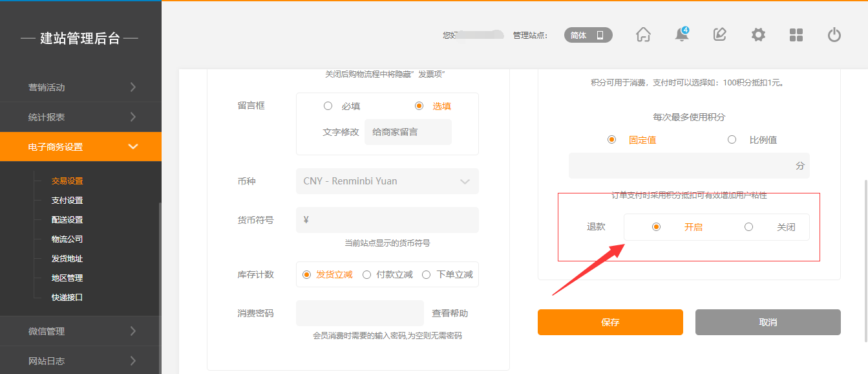Expand the 营销活动 sidebar menu
The height and width of the screenshot is (374, 868).
coord(81,87)
